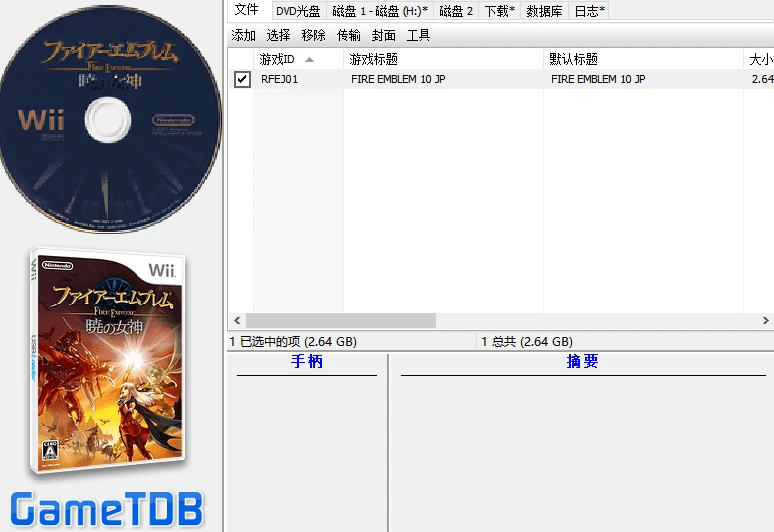The width and height of the screenshot is (774, 532).
Task: Click the 1 总共 (2.64 GB) status
Action: click(x=527, y=342)
